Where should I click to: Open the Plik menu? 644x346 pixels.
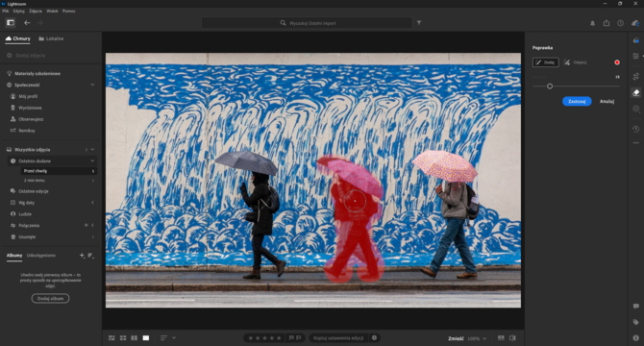tap(6, 12)
